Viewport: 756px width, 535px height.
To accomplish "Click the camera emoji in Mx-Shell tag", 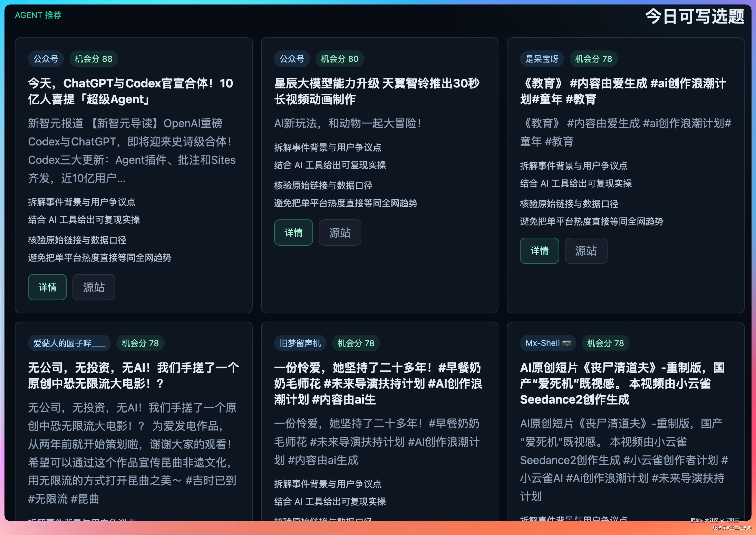I will [566, 343].
